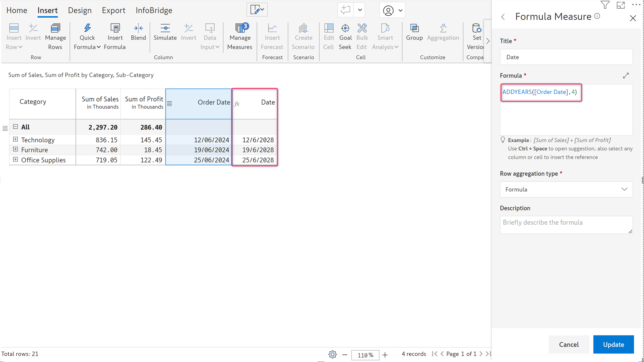Click the Cancel button
Image resolution: width=644 pixels, height=362 pixels.
569,344
